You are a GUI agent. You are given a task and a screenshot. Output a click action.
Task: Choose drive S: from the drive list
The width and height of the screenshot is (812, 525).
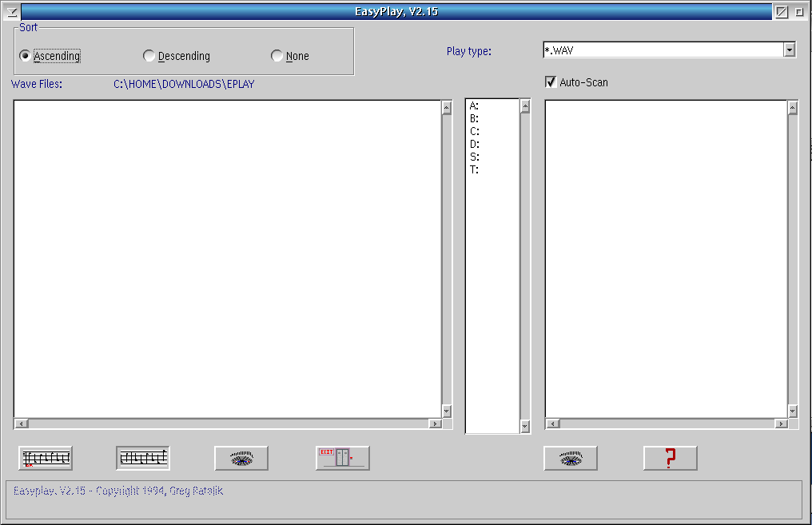(x=475, y=157)
